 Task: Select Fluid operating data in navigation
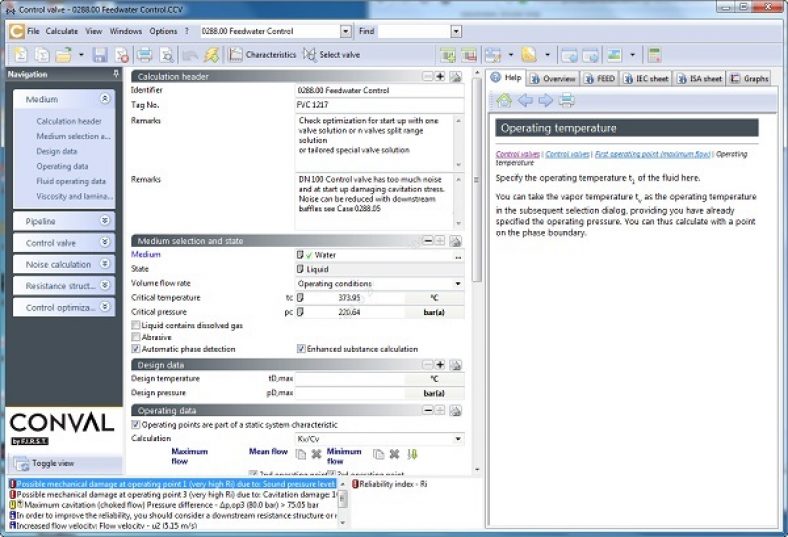71,181
